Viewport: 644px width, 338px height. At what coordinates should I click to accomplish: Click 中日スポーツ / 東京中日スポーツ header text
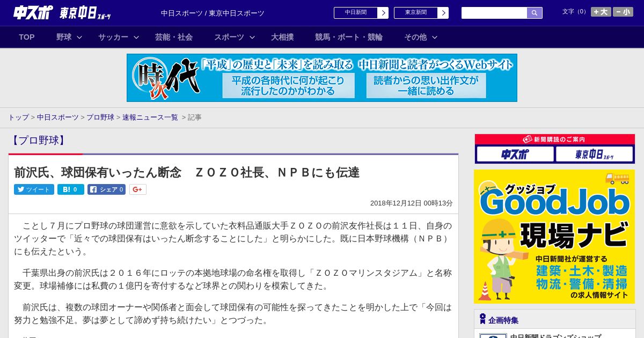point(213,13)
